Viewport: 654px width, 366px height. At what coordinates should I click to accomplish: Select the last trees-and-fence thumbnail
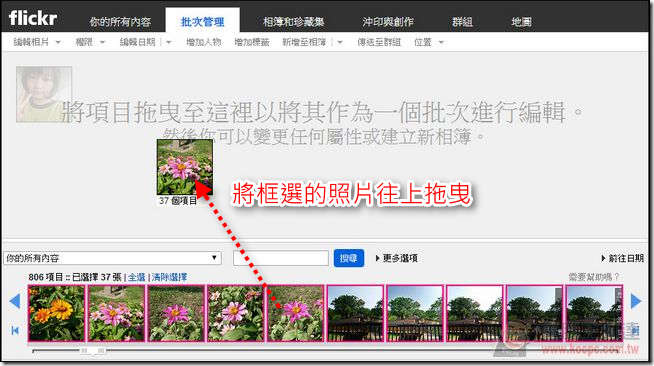point(594,313)
